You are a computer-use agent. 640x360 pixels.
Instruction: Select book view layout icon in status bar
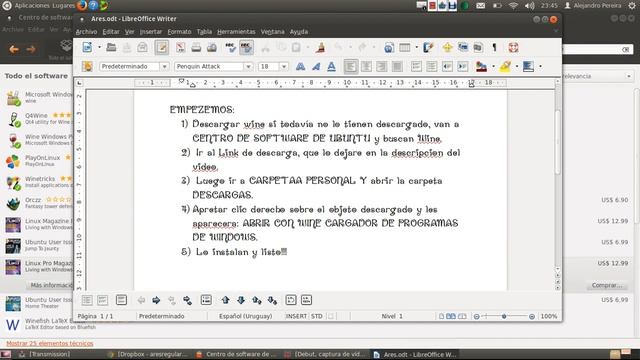(462, 316)
